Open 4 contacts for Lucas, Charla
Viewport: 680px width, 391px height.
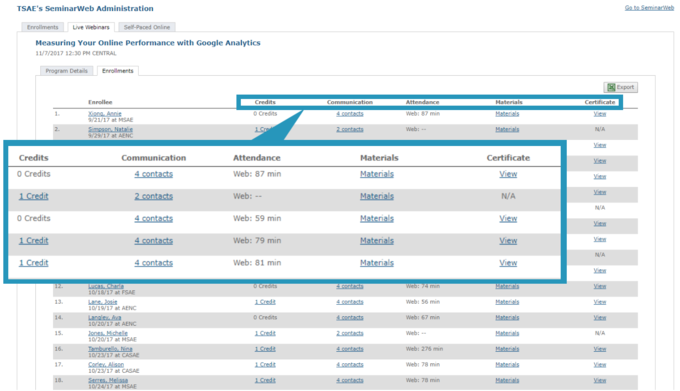350,286
